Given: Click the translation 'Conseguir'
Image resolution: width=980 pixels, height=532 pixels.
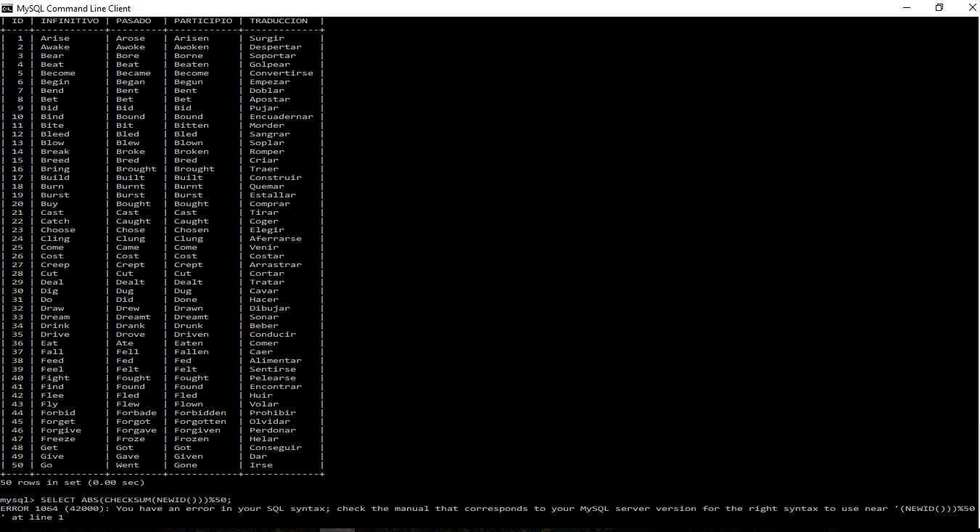Looking at the screenshot, I should [276, 448].
